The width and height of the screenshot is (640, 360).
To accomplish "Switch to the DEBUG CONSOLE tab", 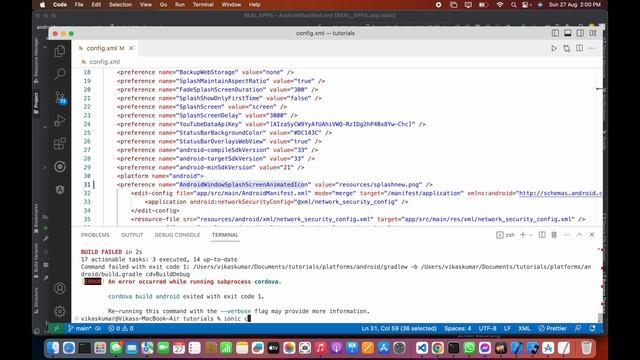I will click(177, 235).
